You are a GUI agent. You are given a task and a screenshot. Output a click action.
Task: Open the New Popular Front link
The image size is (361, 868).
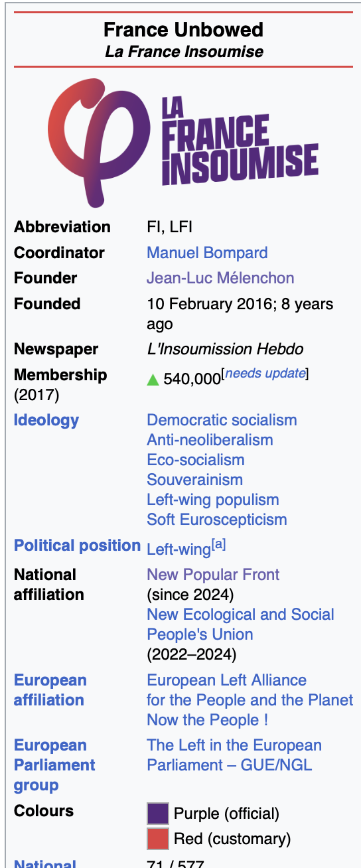[x=213, y=575]
